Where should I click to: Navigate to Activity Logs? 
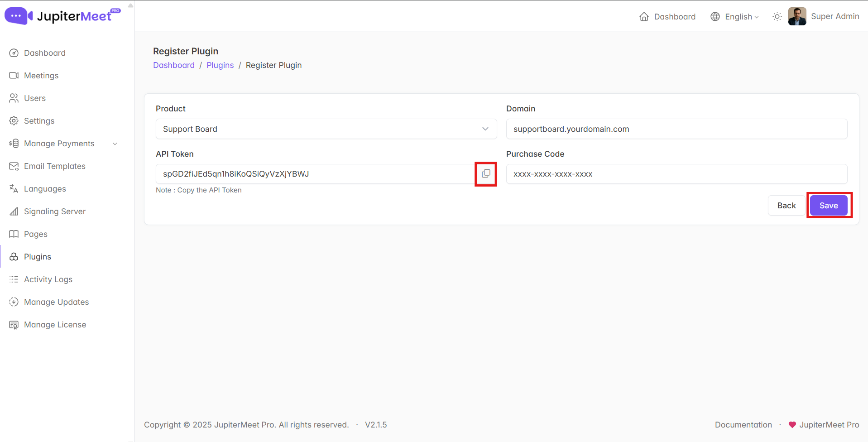pyautogui.click(x=48, y=279)
